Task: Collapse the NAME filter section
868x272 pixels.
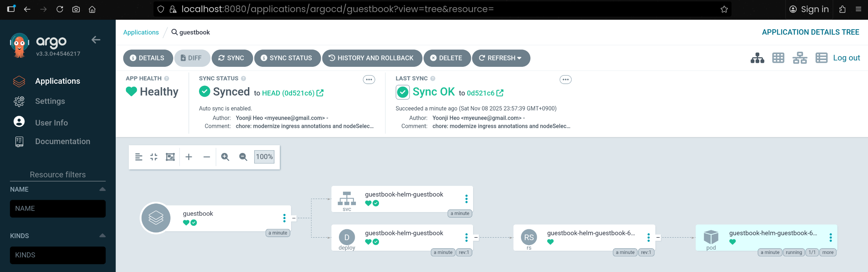Action: click(102, 189)
